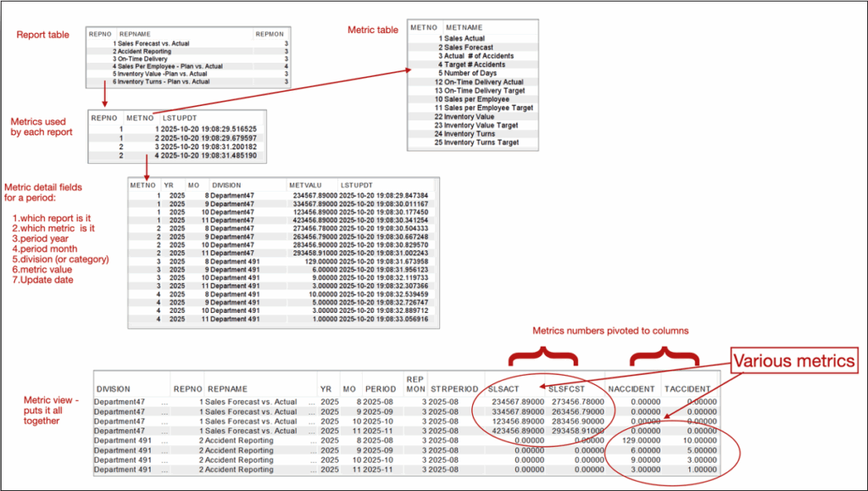Click the DIVISION header in the metric view
Viewport: 868px width, 491px height.
tap(114, 389)
